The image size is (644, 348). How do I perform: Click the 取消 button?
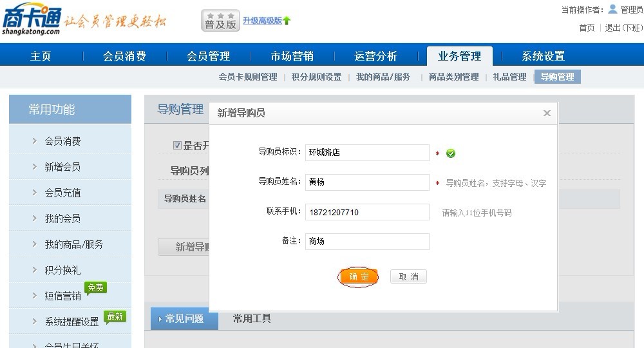408,276
